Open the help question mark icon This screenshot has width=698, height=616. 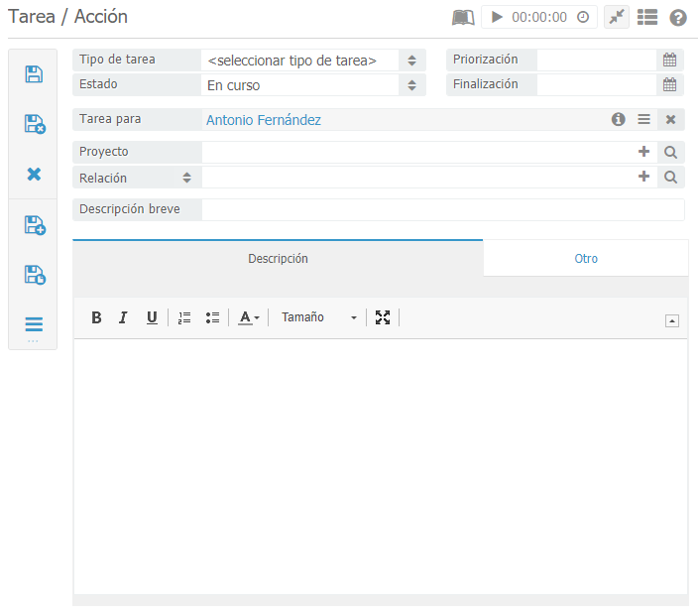pos(678,17)
